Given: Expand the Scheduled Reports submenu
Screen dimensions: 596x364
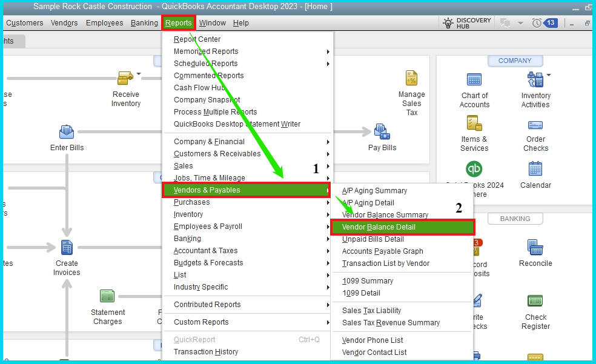Looking at the screenshot, I should tap(328, 64).
